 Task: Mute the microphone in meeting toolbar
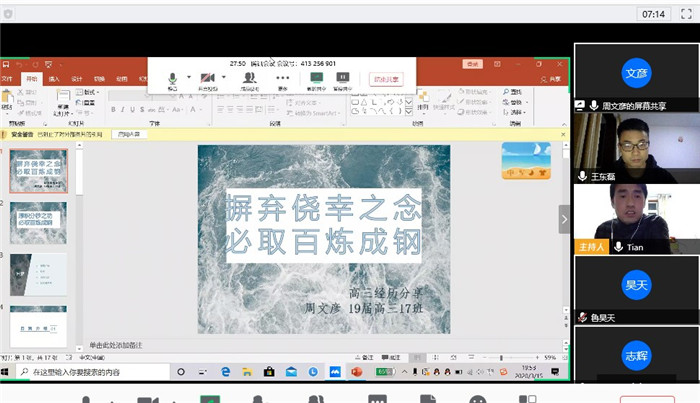172,78
